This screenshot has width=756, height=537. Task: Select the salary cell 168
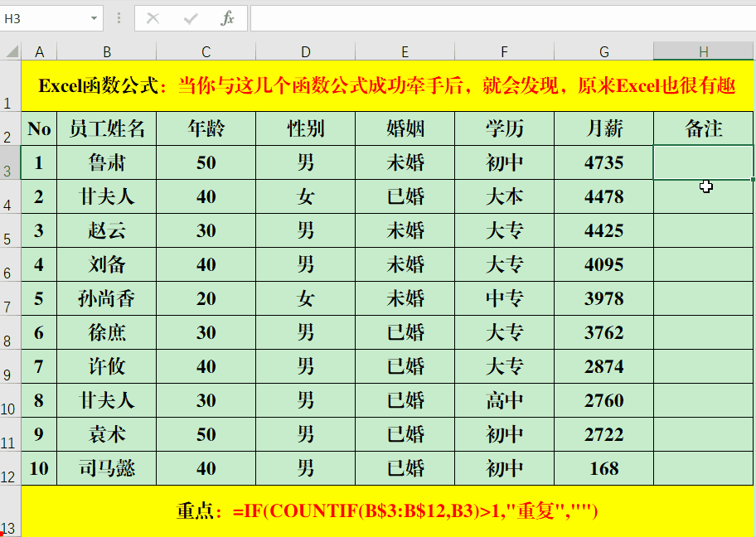pos(603,468)
